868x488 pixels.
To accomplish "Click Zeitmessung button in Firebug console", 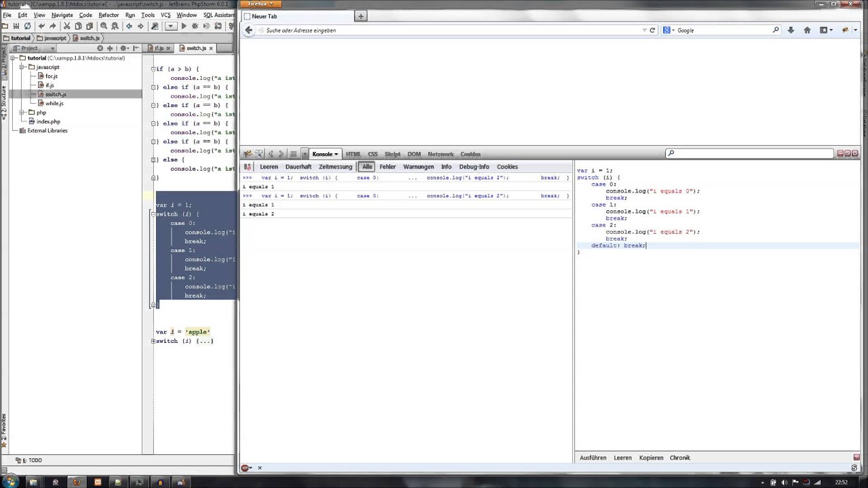I will pyautogui.click(x=336, y=167).
